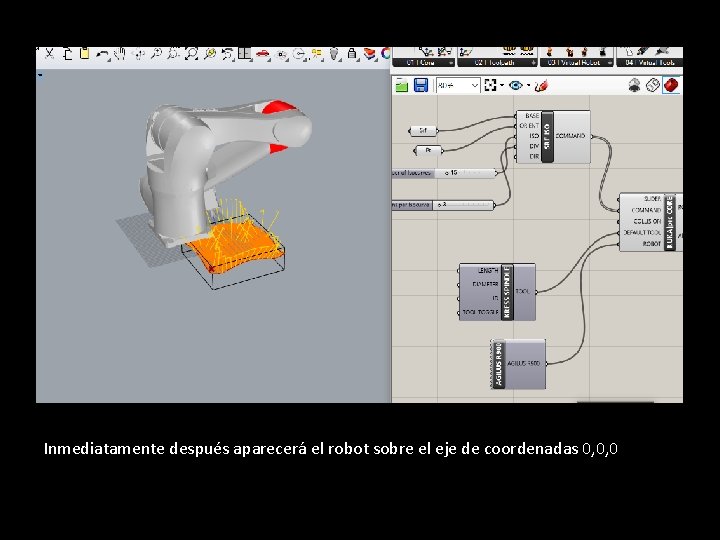The height and width of the screenshot is (540, 720).
Task: Click the Grasshopper zoom extents icon
Action: pyautogui.click(x=490, y=85)
